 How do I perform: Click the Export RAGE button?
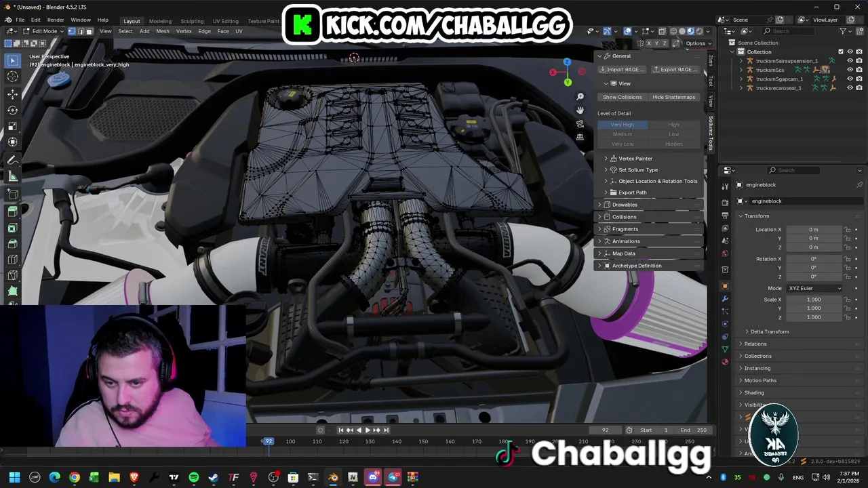point(675,70)
